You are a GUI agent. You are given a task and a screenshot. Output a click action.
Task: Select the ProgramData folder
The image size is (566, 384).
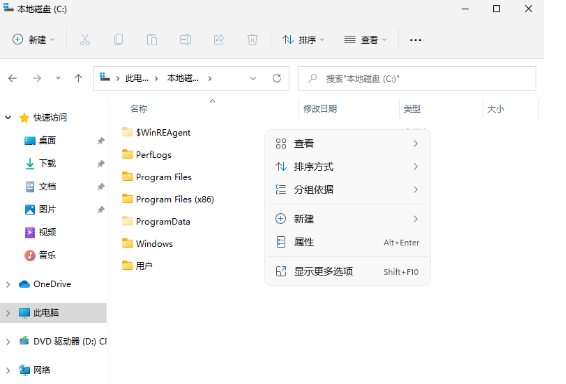[163, 222]
